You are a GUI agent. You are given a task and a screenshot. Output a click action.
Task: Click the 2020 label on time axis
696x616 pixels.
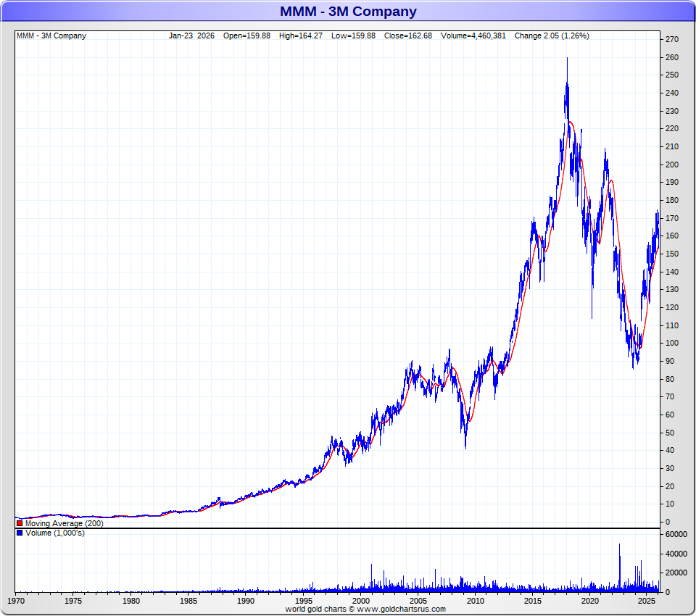click(590, 601)
